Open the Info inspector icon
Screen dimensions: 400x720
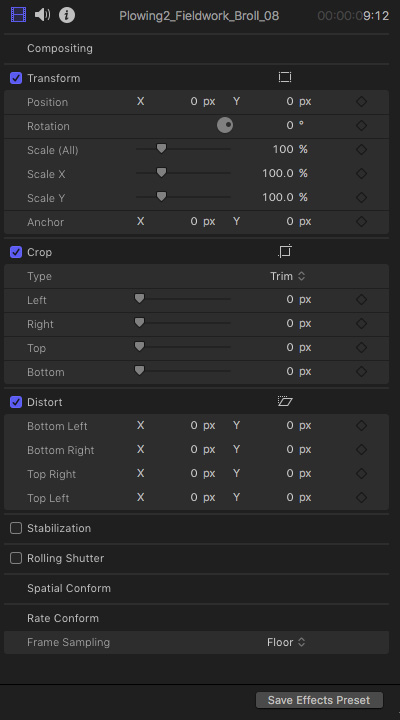(67, 15)
